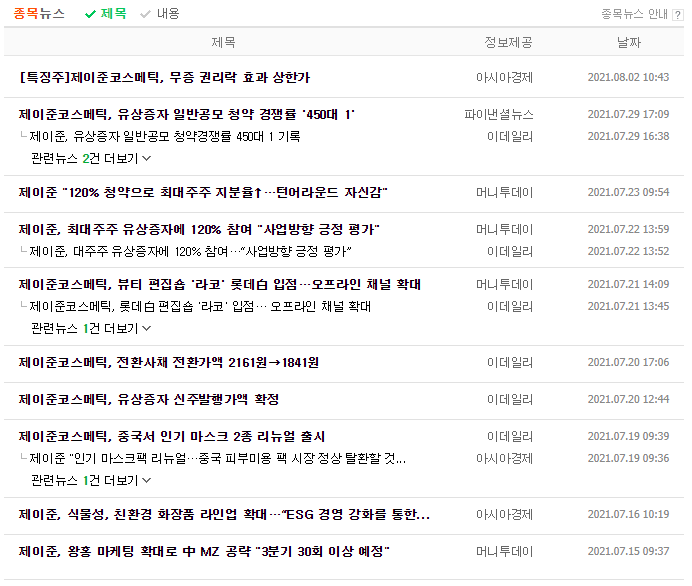Open sub-article 대주주 유상증자에 120% 참여
Screen dimensions: 692x586
pos(190,252)
